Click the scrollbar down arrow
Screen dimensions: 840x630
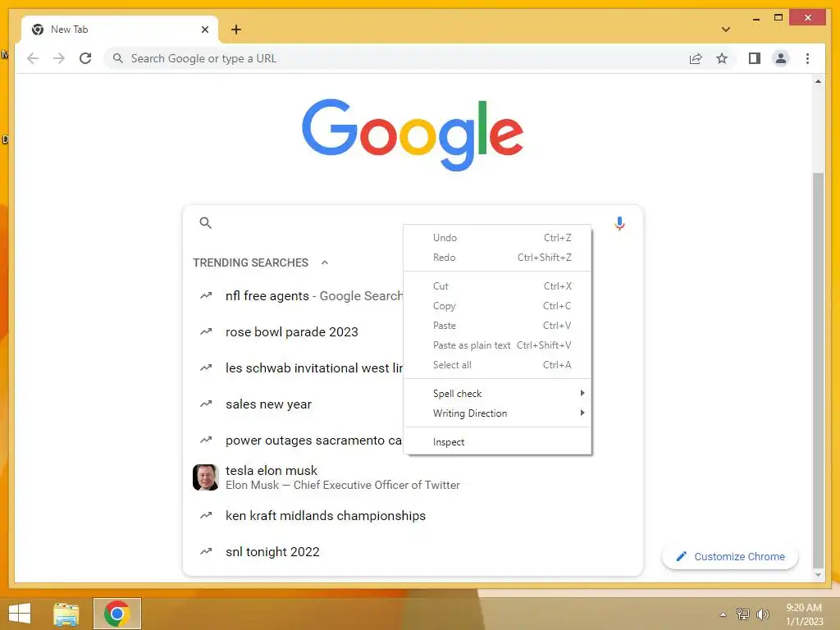[818, 575]
